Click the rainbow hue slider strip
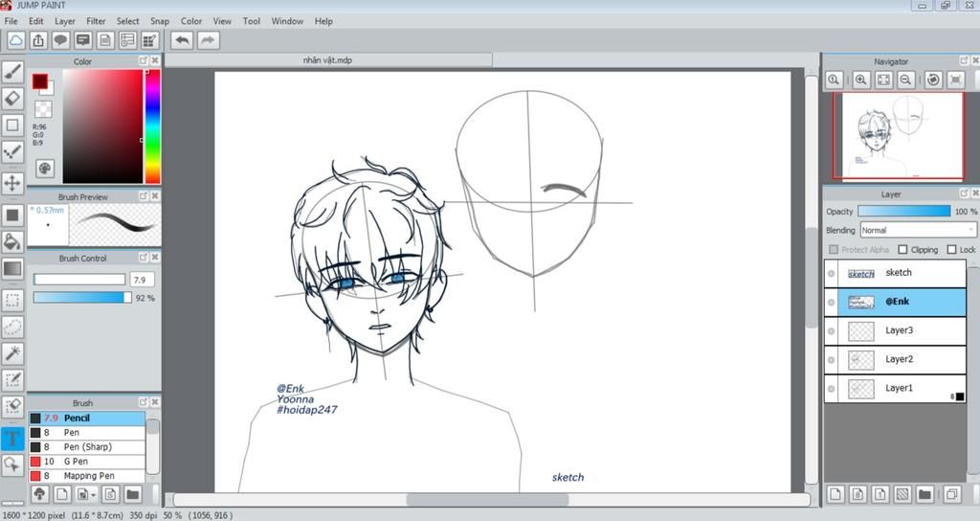 (152, 126)
